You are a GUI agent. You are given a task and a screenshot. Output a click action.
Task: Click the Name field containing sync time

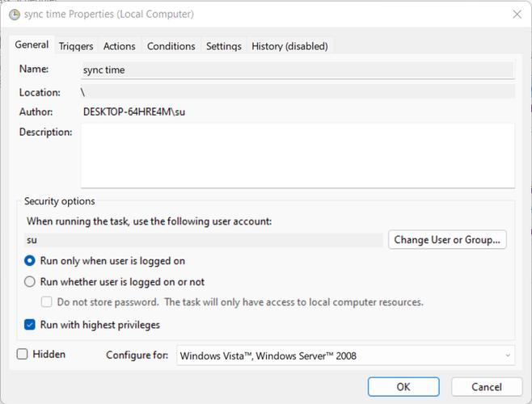pos(298,70)
